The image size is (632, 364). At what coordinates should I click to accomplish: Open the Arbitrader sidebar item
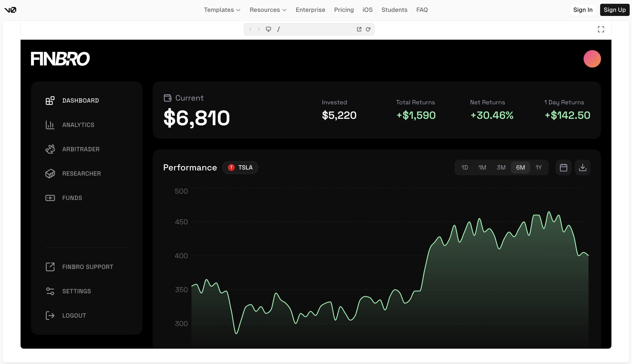[x=81, y=149]
